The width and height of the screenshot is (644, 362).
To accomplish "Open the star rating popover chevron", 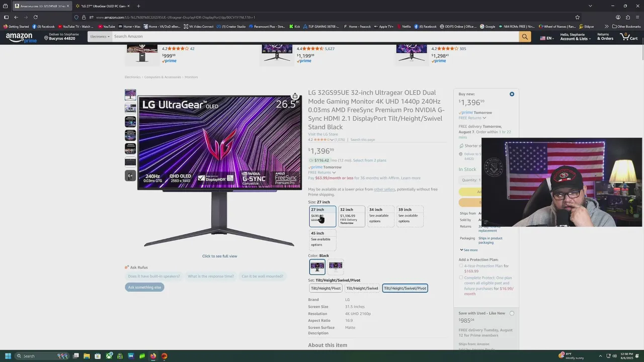I will point(332,140).
